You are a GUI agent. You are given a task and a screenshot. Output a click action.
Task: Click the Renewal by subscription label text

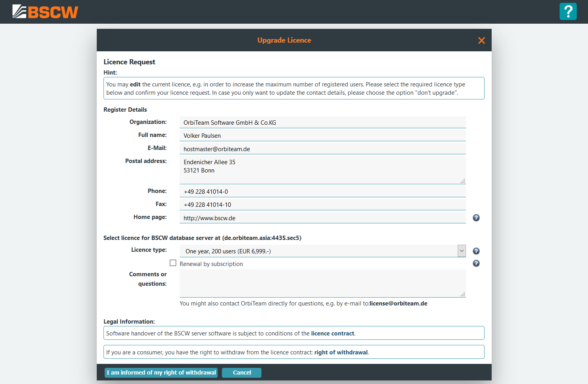(x=211, y=264)
